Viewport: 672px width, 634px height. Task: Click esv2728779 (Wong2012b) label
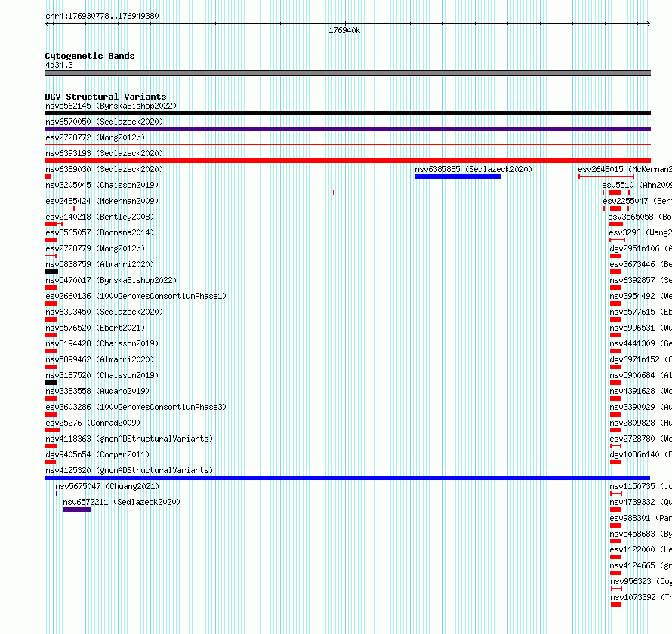click(x=95, y=248)
